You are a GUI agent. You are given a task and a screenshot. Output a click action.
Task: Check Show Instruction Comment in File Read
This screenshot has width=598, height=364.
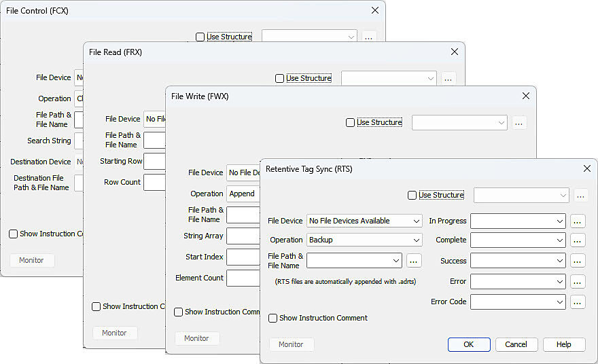[x=96, y=307]
